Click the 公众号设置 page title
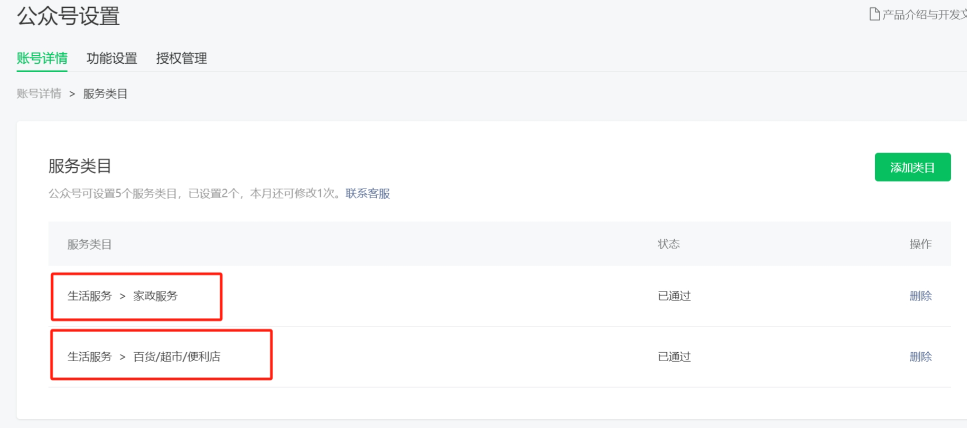This screenshot has width=967, height=428. (x=68, y=17)
